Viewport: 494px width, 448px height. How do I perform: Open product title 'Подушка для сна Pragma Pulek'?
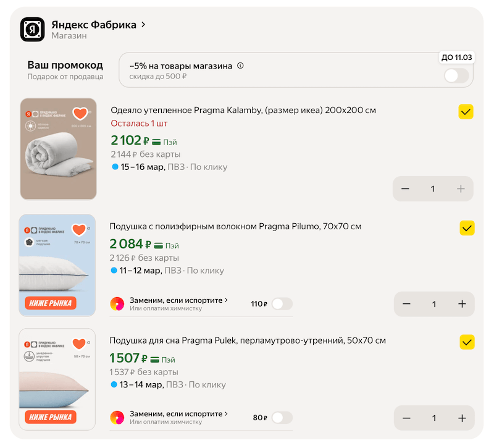(248, 340)
